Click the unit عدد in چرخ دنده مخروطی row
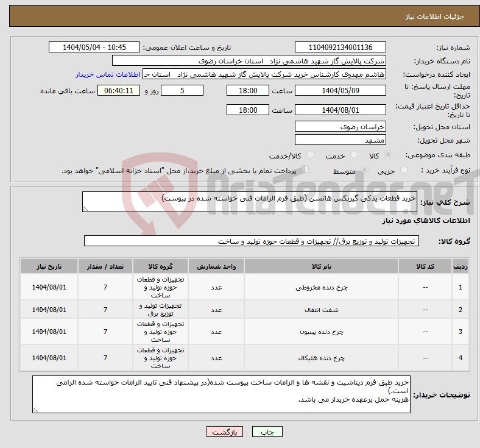This screenshot has width=480, height=448. 216,287
